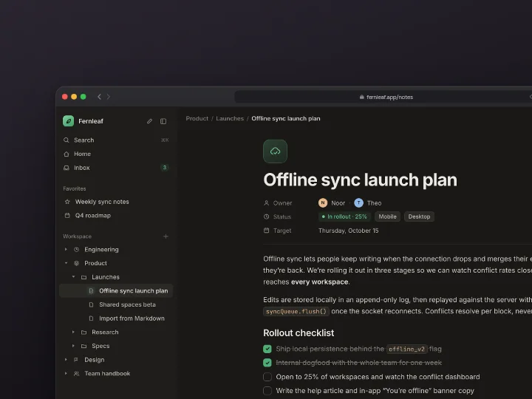Click the Launches folder icon
532x399 pixels.
pyautogui.click(x=83, y=277)
